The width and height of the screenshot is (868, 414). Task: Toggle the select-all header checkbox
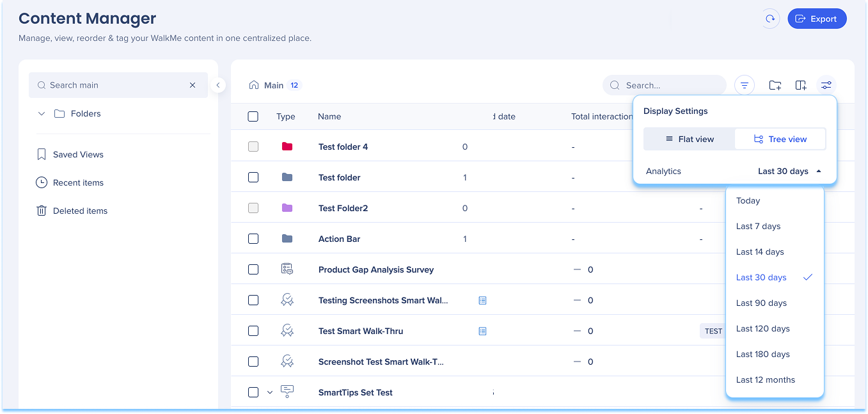(253, 116)
